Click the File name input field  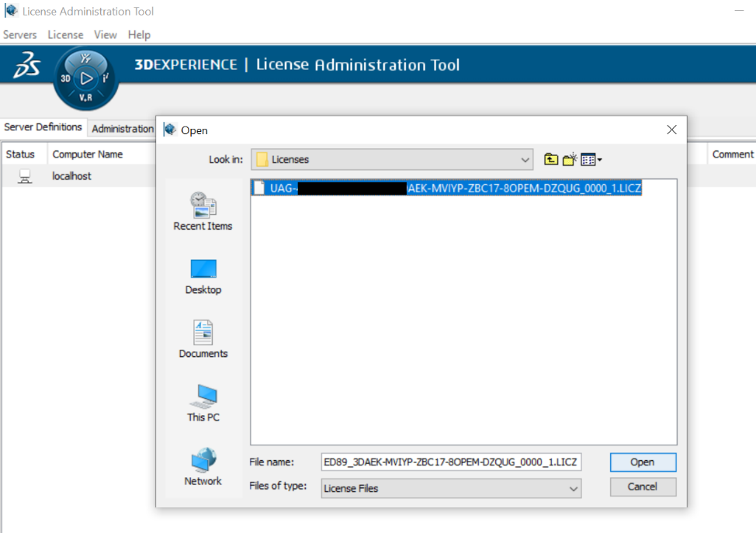click(451, 462)
